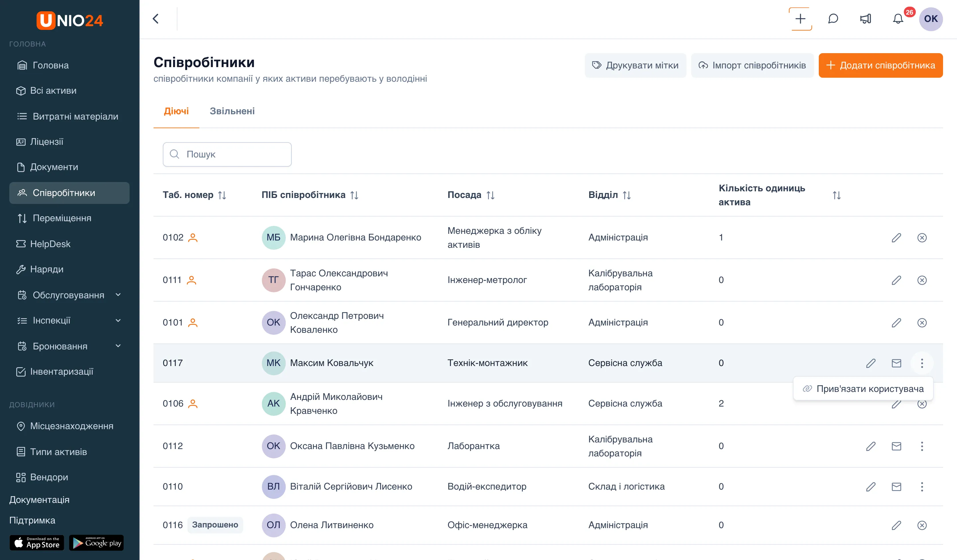Open the chat messages icon

pyautogui.click(x=833, y=19)
